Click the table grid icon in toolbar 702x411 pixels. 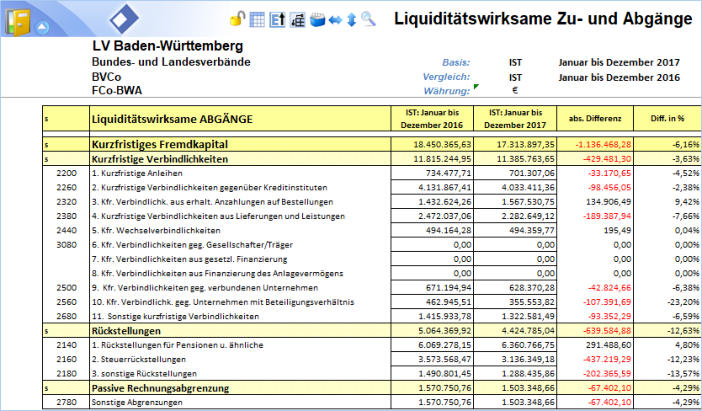pos(256,19)
